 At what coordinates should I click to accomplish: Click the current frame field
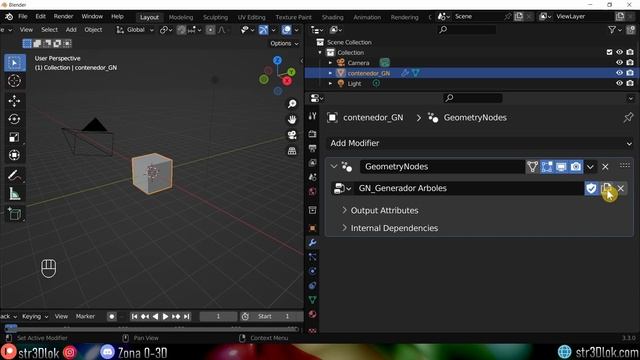point(218,316)
